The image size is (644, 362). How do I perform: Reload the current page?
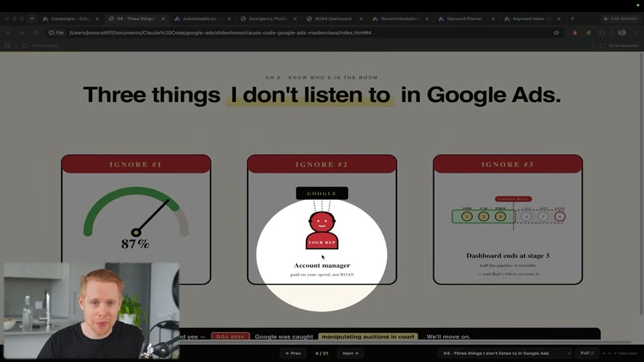(36, 33)
